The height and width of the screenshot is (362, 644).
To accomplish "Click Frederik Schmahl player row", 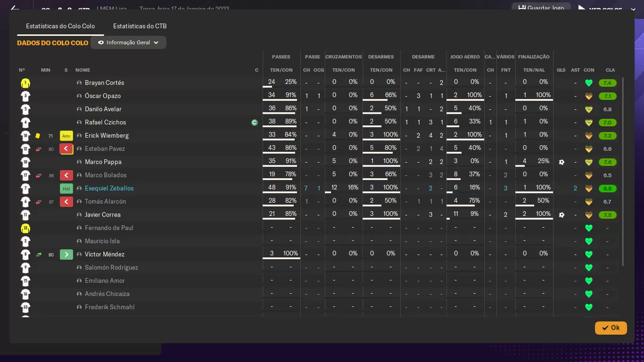I will 317,307.
